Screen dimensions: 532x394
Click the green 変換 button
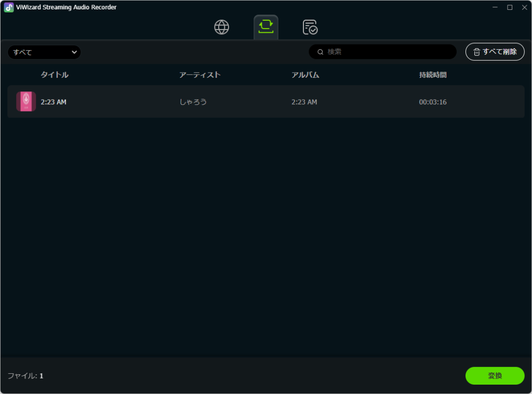(495, 376)
